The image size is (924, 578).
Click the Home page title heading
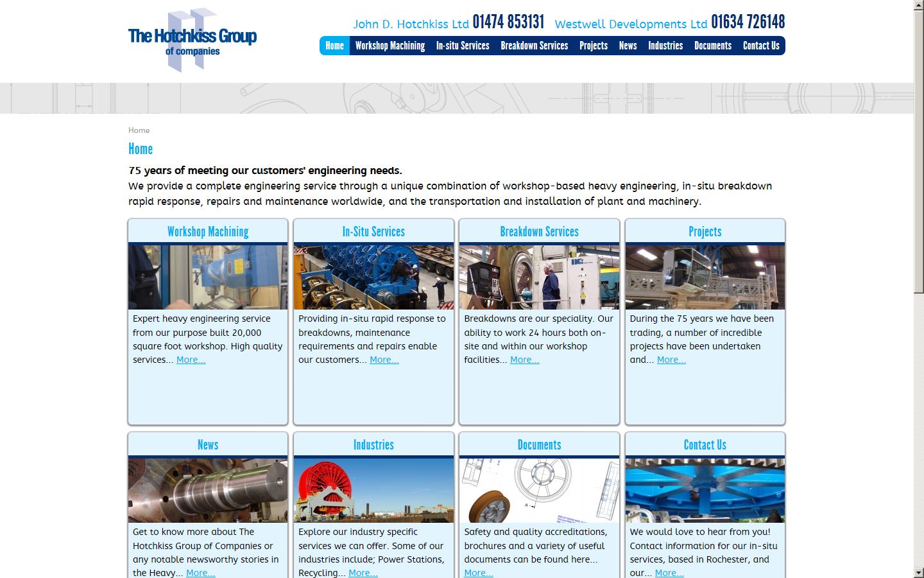pyautogui.click(x=141, y=149)
